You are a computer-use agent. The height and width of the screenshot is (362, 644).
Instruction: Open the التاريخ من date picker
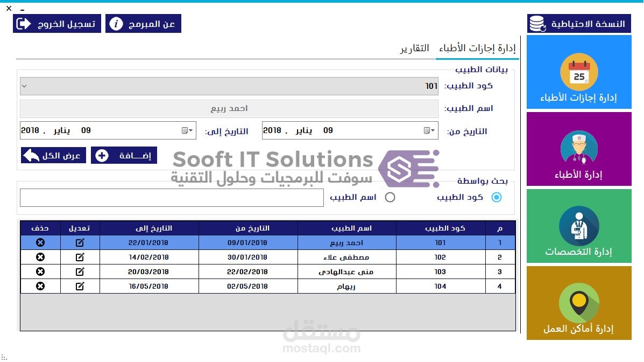pos(430,130)
